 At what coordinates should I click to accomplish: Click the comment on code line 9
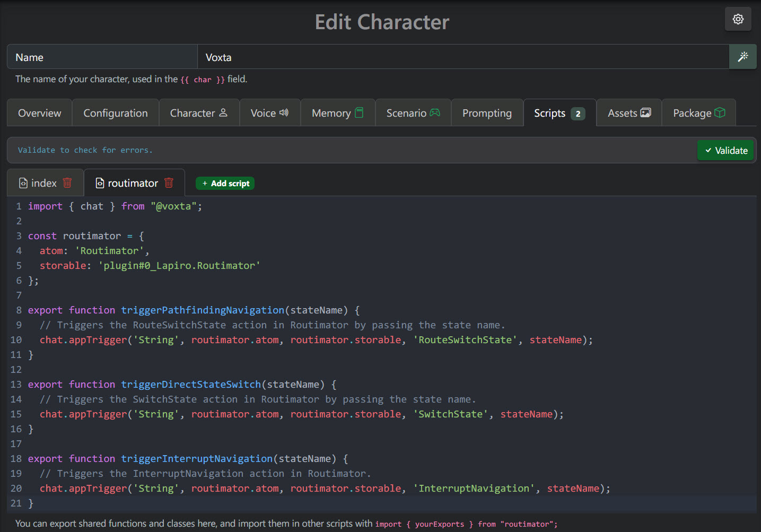coord(272,325)
